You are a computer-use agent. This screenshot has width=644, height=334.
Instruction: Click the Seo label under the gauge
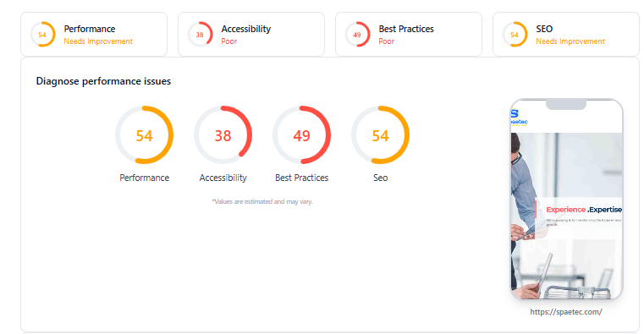(x=380, y=178)
